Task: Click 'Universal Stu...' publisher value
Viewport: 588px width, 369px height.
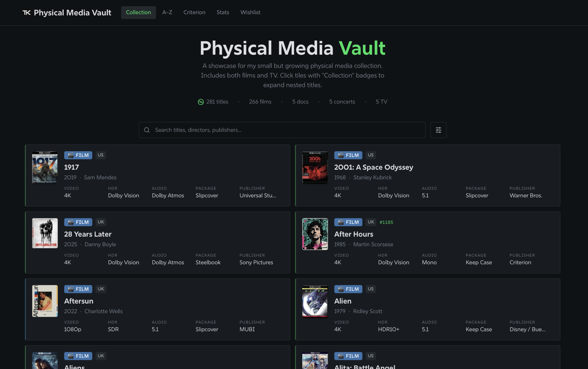Action: pos(258,196)
